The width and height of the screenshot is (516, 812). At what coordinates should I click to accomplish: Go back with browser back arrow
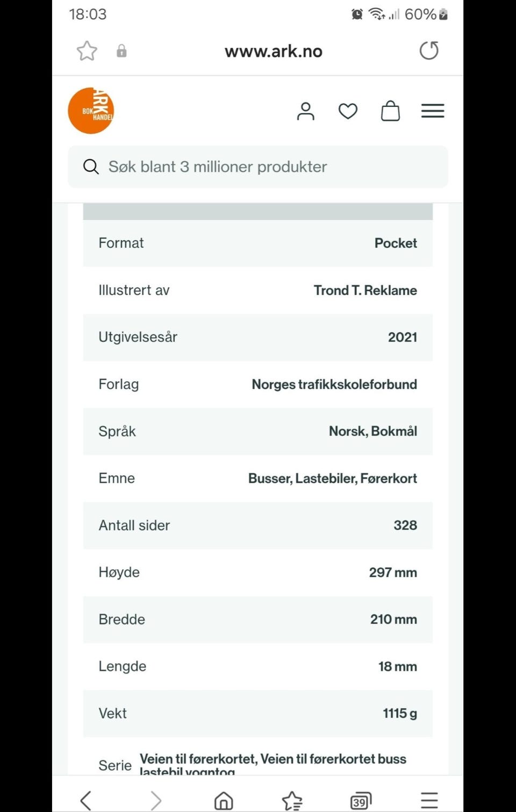(x=86, y=800)
